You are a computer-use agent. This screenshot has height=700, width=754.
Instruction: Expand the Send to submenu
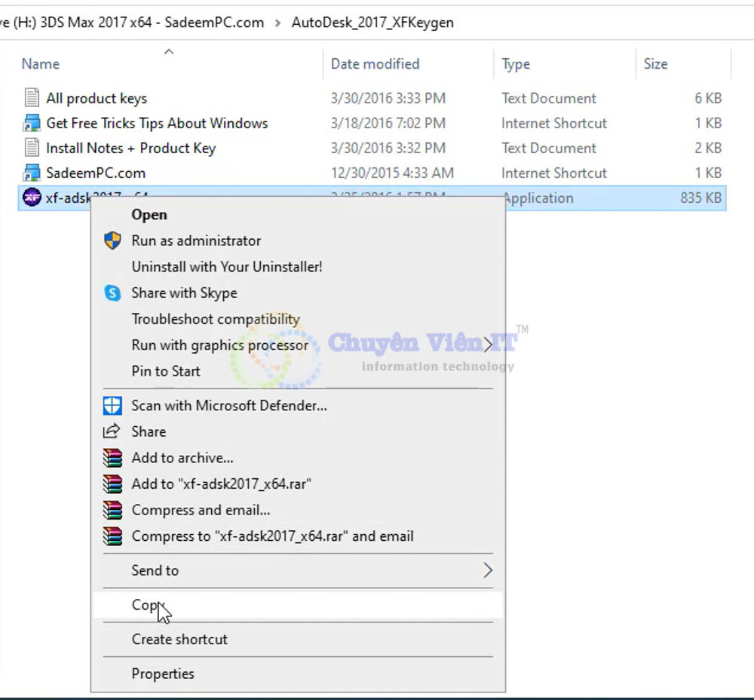click(488, 570)
